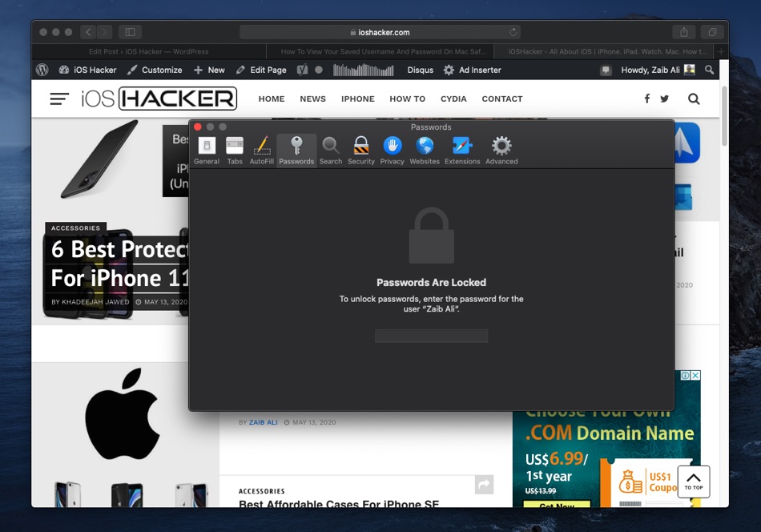Image resolution: width=761 pixels, height=532 pixels.
Task: Go to NEWS in site navigation
Action: pyautogui.click(x=312, y=99)
